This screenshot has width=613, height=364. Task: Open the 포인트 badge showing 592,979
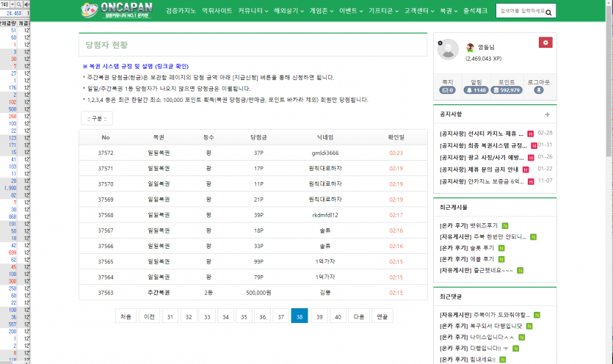coord(507,90)
